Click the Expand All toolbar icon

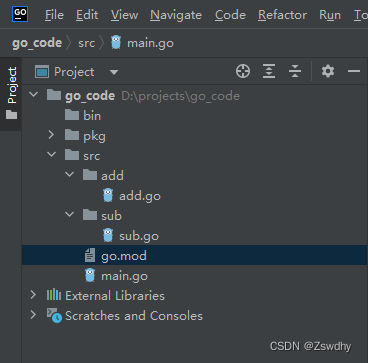click(x=269, y=71)
